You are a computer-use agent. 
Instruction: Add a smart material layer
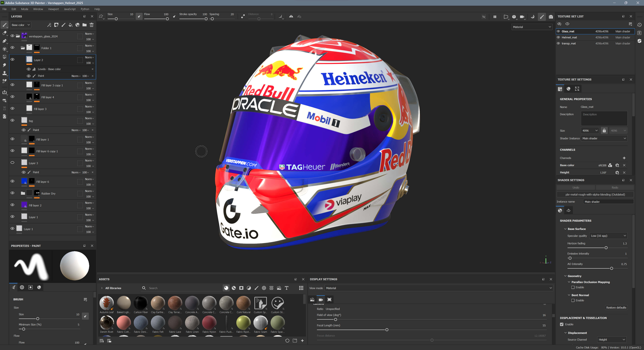point(77,25)
